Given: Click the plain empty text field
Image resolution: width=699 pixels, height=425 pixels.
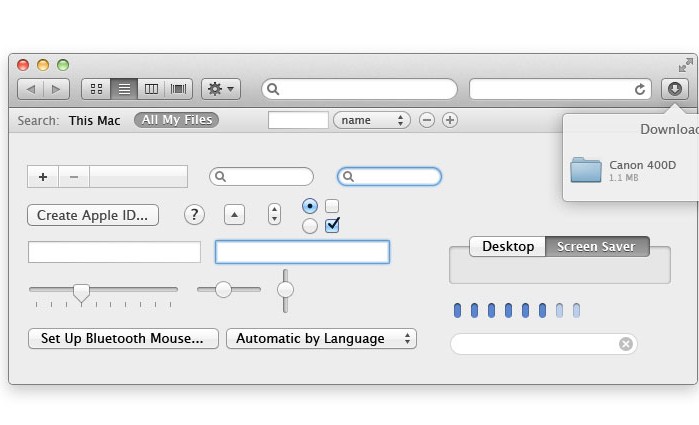Looking at the screenshot, I should 114,252.
